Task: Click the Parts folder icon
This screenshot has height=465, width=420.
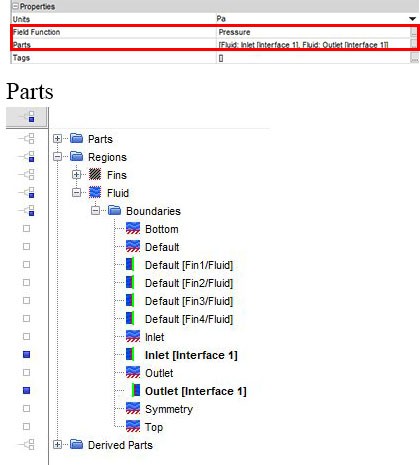Action: point(77,138)
